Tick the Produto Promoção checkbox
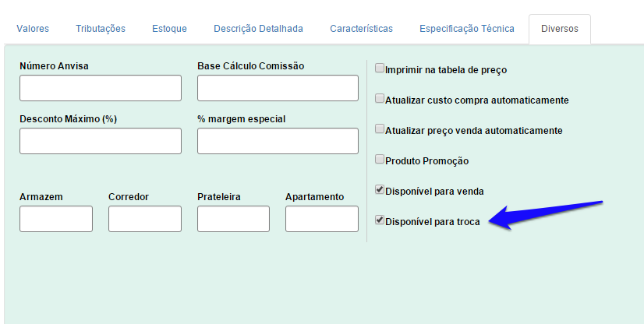Screen dimensions: 644x324 coord(380,160)
